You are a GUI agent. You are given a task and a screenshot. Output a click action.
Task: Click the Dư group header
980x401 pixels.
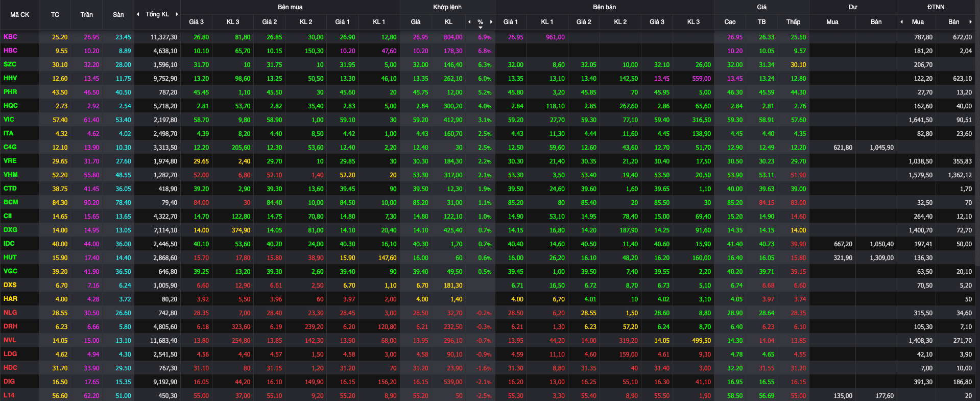pyautogui.click(x=853, y=7)
